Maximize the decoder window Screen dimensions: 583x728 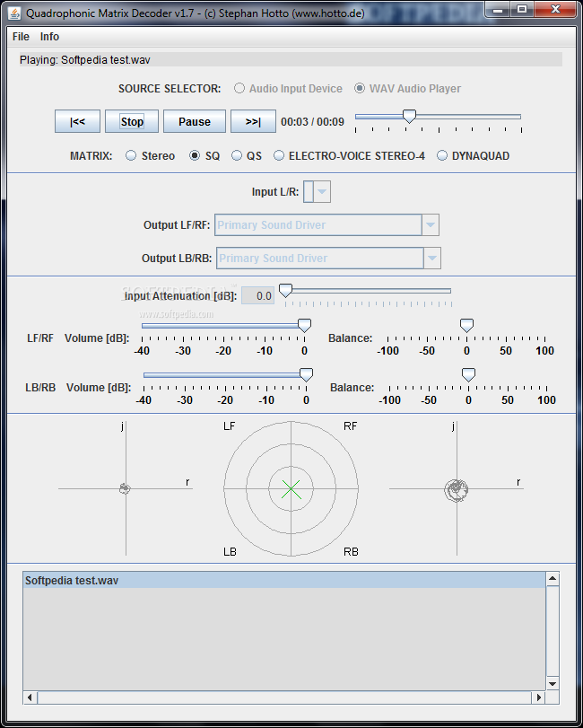pyautogui.click(x=522, y=10)
